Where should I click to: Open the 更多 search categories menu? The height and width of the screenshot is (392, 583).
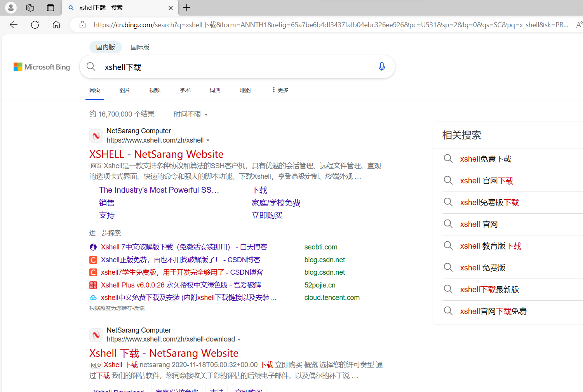tap(279, 90)
